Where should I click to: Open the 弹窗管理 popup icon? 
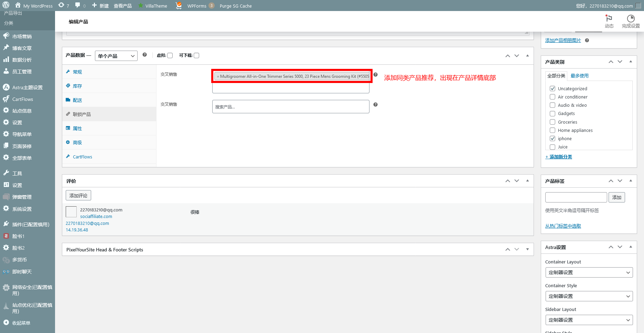(x=6, y=197)
